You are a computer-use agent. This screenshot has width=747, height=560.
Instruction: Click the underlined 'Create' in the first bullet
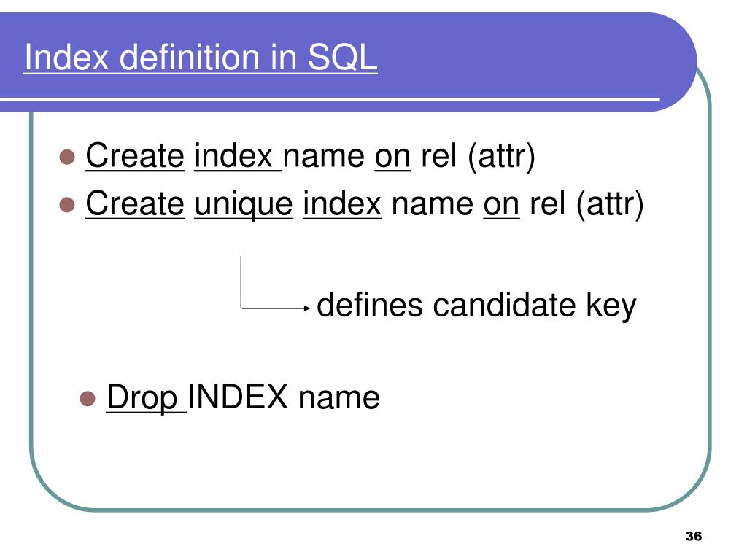pos(135,156)
